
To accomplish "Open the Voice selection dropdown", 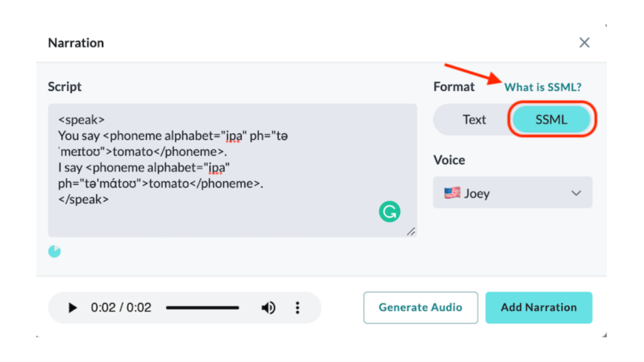I will click(x=513, y=193).
